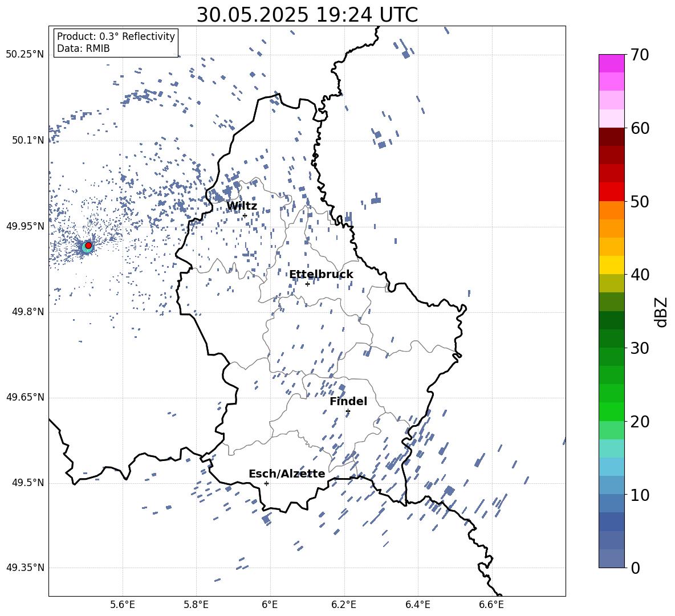This screenshot has width=675, height=616.
Task: Pick the orange swatch just below 50
Action: click(611, 210)
